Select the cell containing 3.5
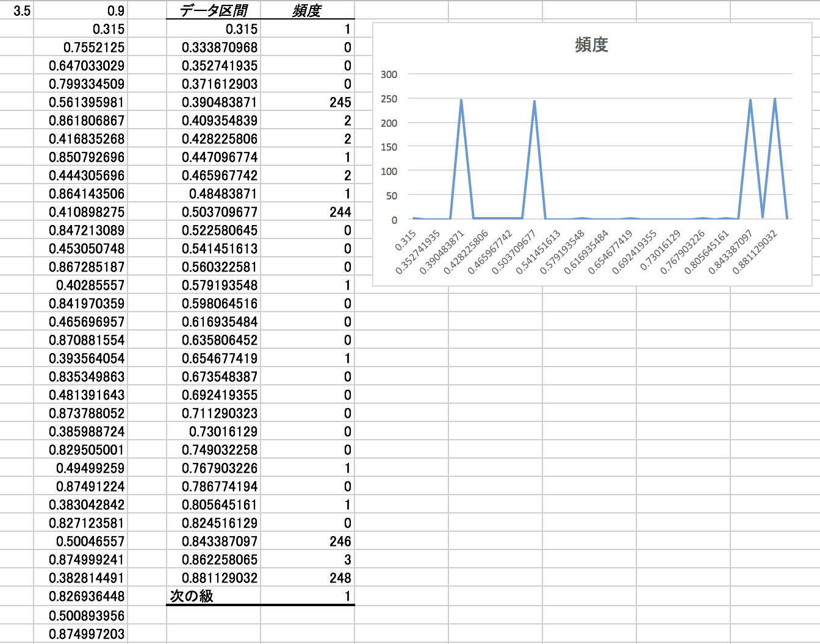This screenshot has height=644, width=820. point(17,10)
